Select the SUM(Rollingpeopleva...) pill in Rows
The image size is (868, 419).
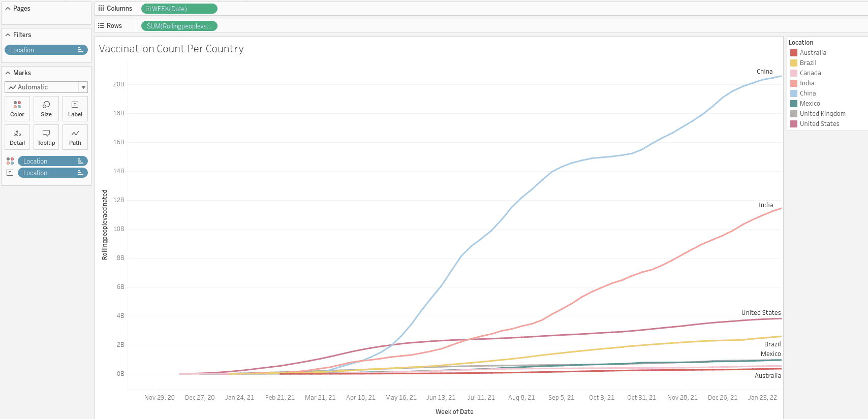point(179,26)
